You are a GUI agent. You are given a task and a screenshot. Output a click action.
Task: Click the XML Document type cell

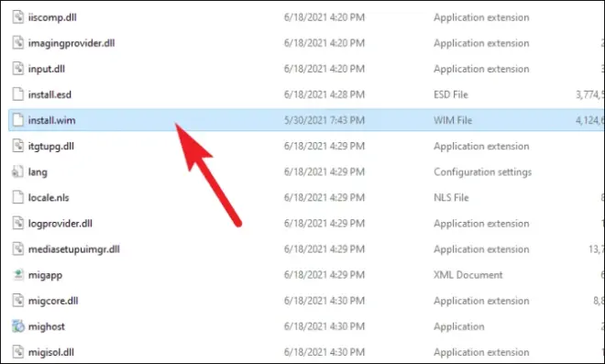pos(468,275)
